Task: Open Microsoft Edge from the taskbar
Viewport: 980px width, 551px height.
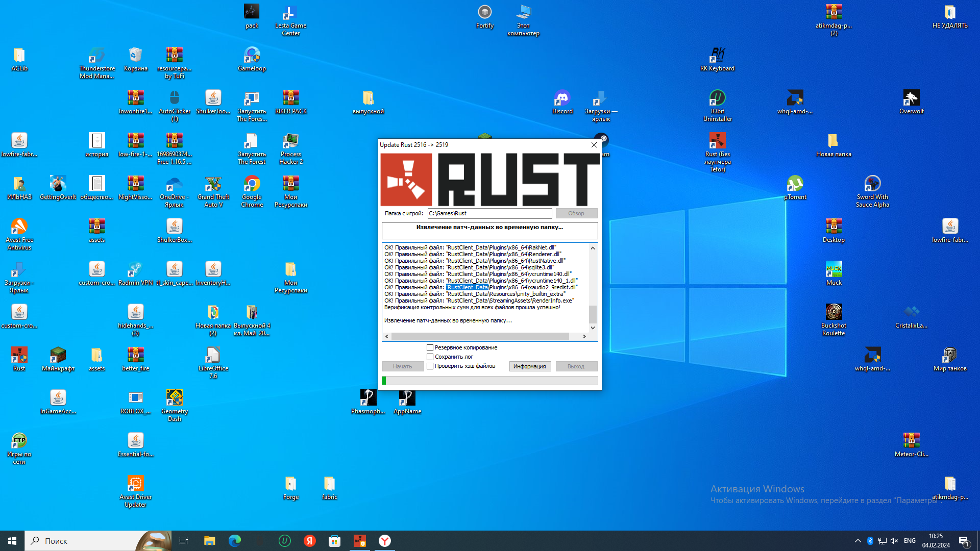Action: pyautogui.click(x=234, y=541)
